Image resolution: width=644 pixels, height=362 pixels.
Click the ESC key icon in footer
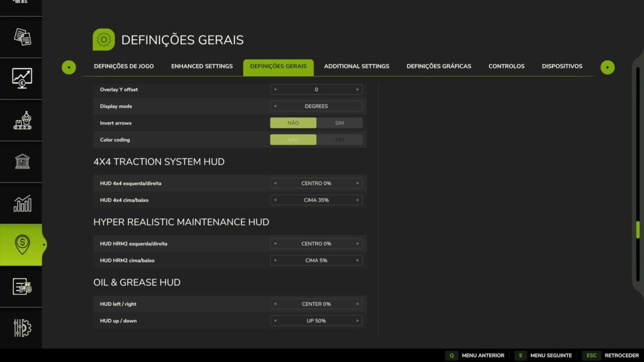point(591,356)
